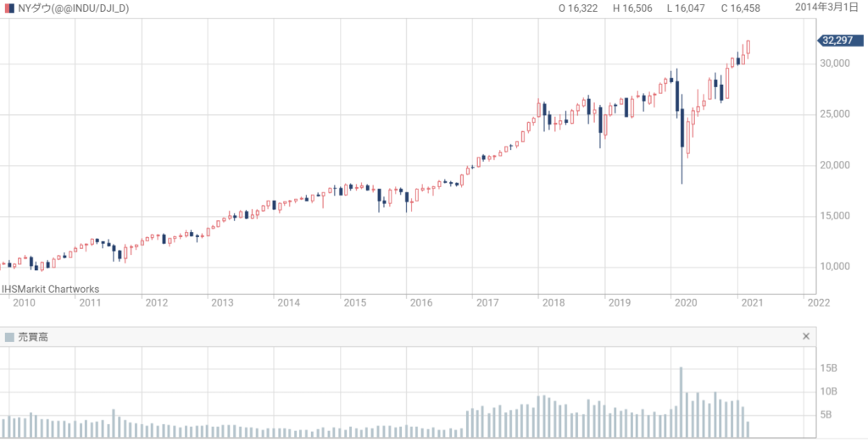
Task: Pick the 2010 year label on axis
Action: coord(24,302)
